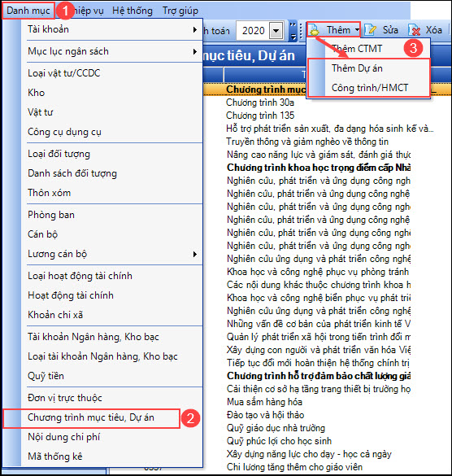The width and height of the screenshot is (452, 476).
Task: Click the year field showing 2020
Action: pyautogui.click(x=254, y=31)
